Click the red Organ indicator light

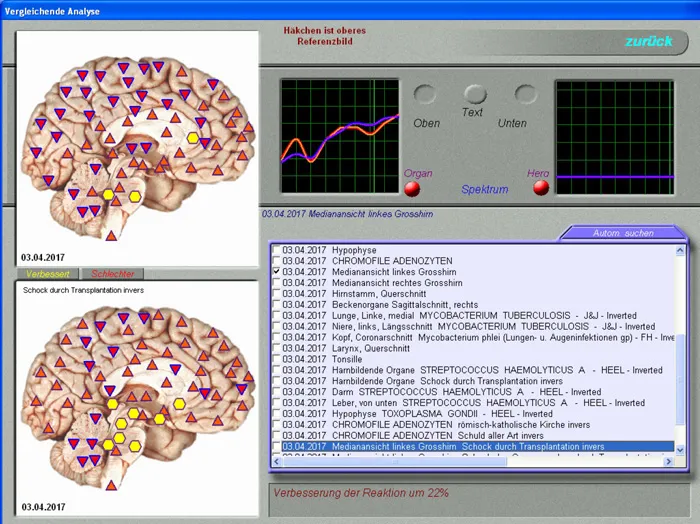[411, 188]
